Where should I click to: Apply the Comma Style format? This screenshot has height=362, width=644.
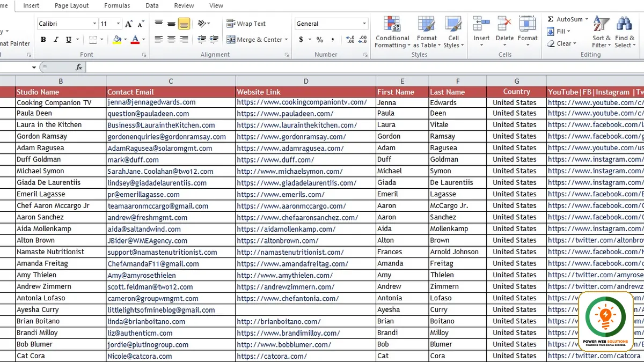(x=333, y=40)
